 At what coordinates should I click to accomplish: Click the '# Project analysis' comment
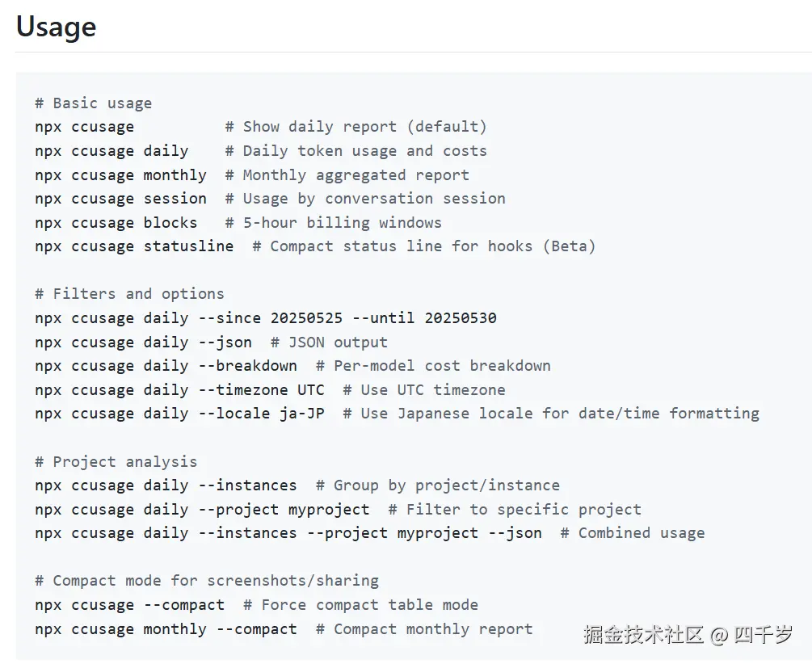tap(116, 462)
